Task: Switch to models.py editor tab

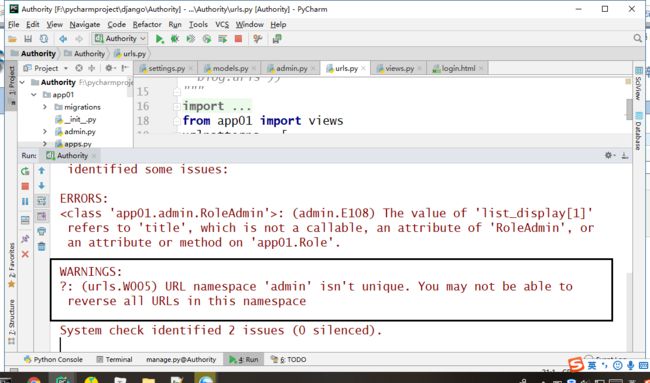Action: point(230,68)
